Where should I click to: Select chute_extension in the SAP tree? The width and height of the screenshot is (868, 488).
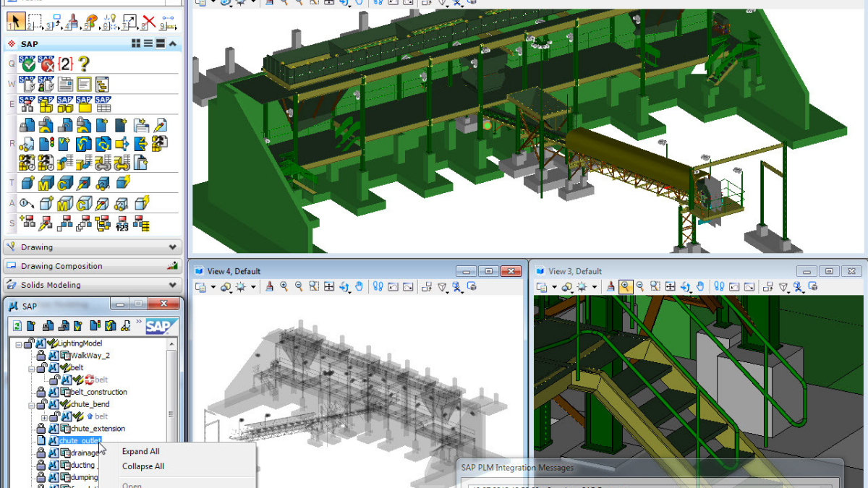point(98,429)
